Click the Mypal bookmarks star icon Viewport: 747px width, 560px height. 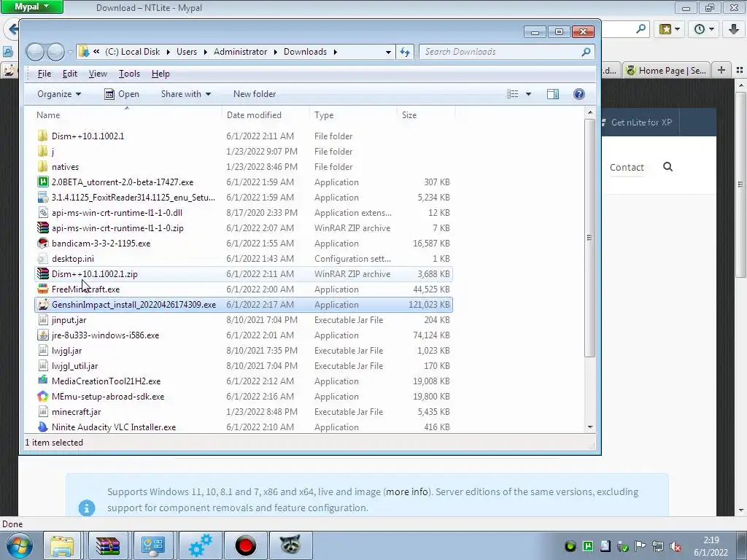click(x=665, y=29)
